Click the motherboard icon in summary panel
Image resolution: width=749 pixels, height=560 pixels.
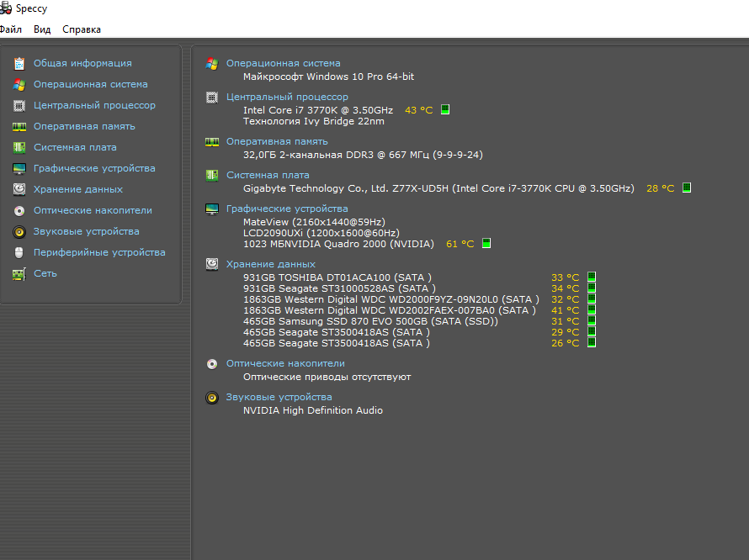point(212,175)
